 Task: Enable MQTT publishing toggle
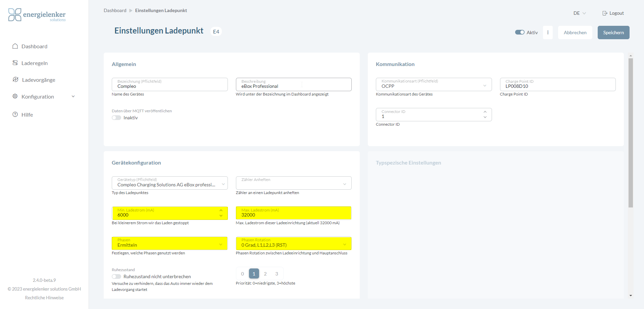click(x=116, y=118)
